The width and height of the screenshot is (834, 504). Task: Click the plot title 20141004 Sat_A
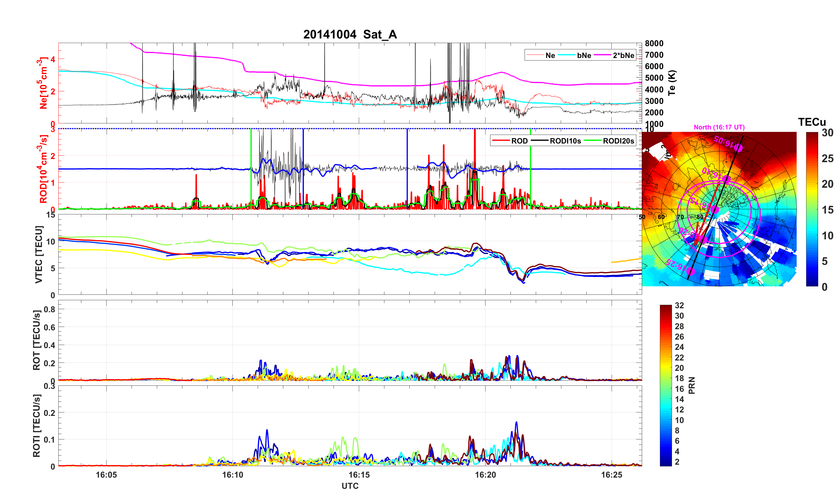pyautogui.click(x=350, y=34)
